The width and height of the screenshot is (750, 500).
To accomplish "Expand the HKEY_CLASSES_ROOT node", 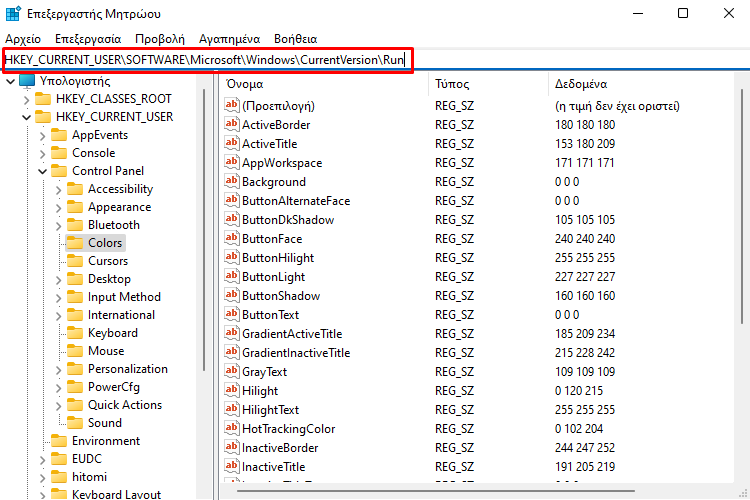I will [x=26, y=99].
